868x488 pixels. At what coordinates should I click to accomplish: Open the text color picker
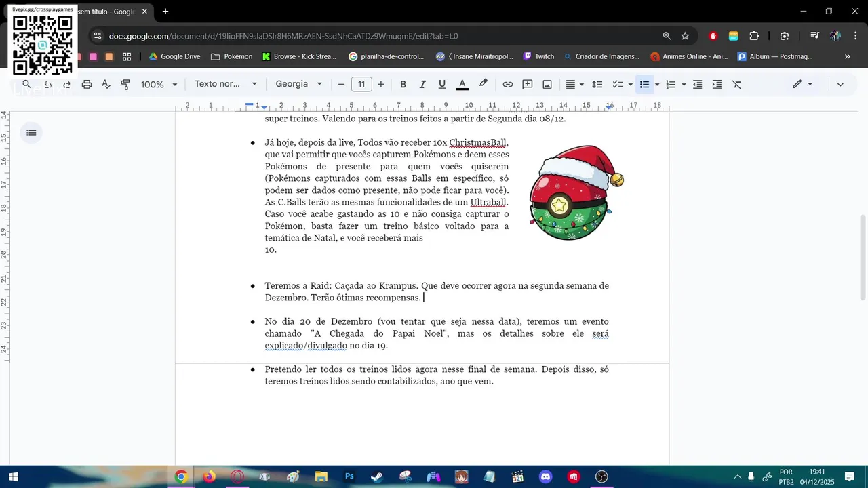click(462, 85)
